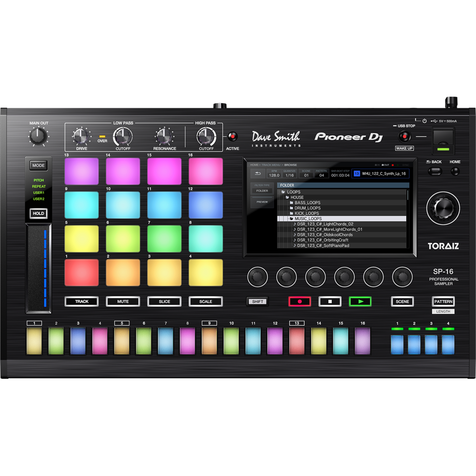Touch the blue-lit touch strip
476x476 pixels.
[38, 268]
